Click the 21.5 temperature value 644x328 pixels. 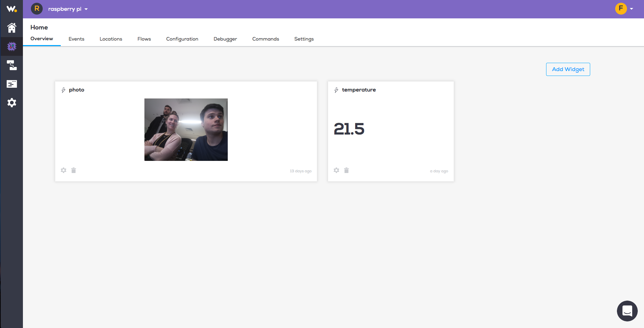[349, 129]
